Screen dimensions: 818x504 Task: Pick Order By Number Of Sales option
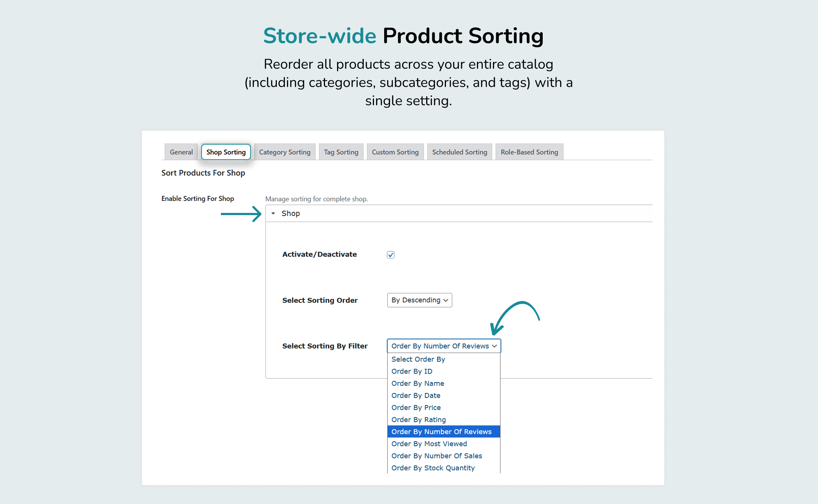[444, 456]
